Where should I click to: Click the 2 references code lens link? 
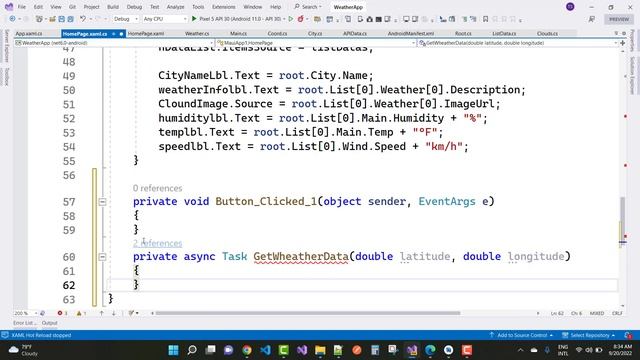point(158,243)
